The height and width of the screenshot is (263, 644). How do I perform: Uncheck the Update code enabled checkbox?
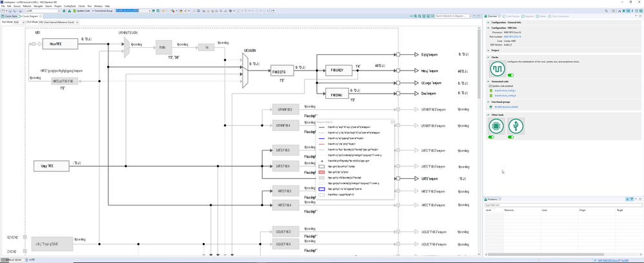coord(490,86)
